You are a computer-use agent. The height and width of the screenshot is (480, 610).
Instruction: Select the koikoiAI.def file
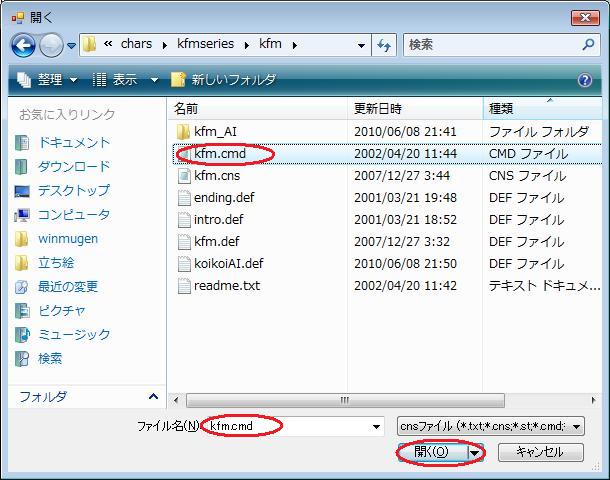pyautogui.click(x=229, y=264)
